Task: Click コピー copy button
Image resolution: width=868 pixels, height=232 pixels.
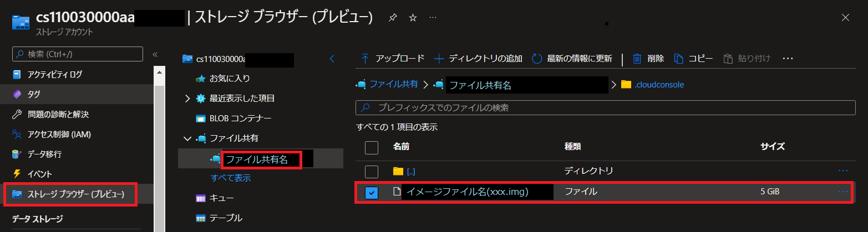Action: pyautogui.click(x=693, y=58)
